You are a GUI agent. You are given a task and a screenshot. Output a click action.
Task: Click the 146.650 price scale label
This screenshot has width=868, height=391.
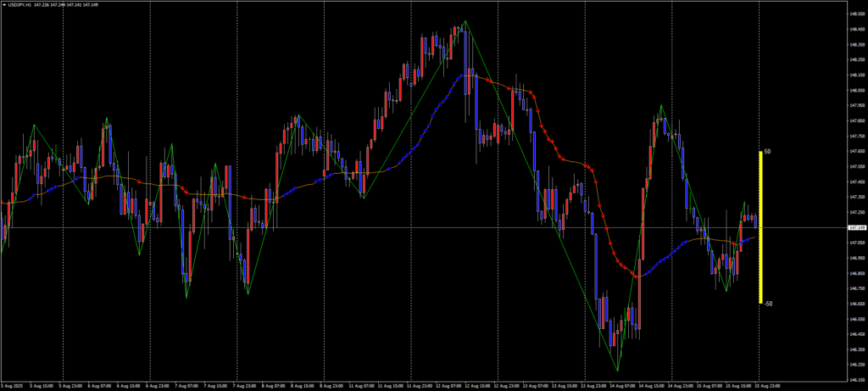coord(856,304)
